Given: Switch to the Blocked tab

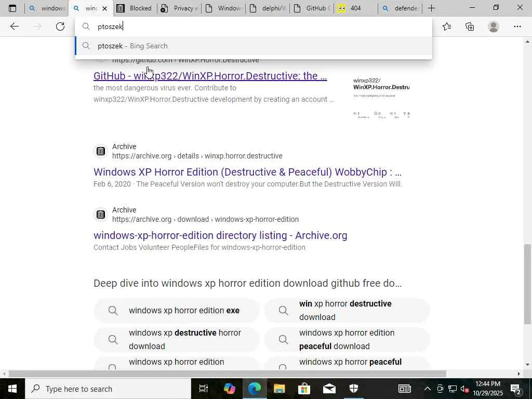Looking at the screenshot, I should (x=135, y=8).
